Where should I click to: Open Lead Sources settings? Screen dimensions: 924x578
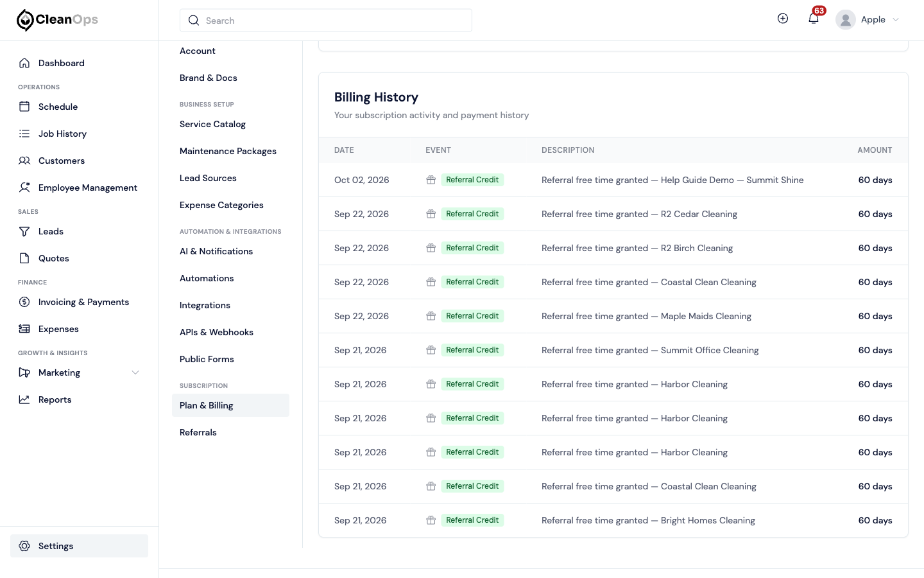208,178
